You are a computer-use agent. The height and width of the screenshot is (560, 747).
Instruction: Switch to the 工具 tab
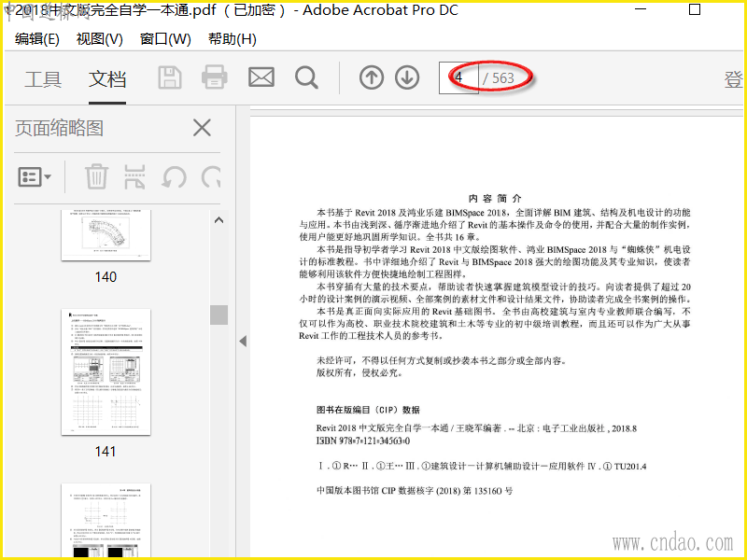[x=43, y=79]
